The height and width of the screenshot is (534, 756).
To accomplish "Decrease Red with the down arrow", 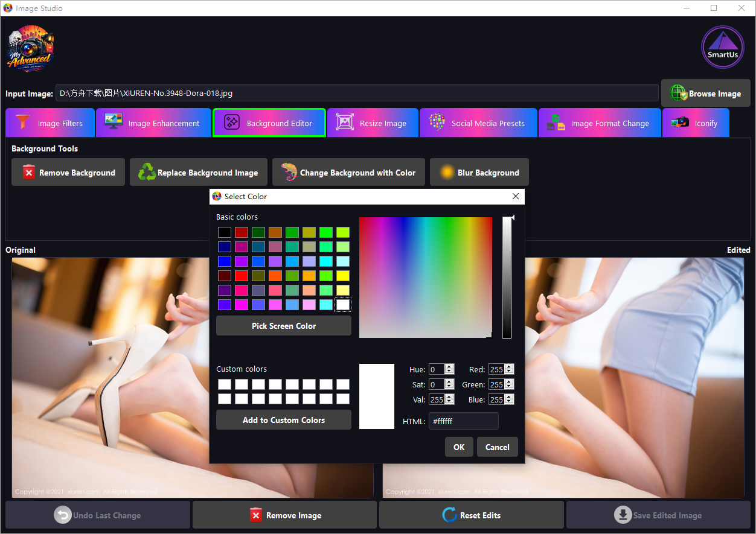I will [x=509, y=372].
